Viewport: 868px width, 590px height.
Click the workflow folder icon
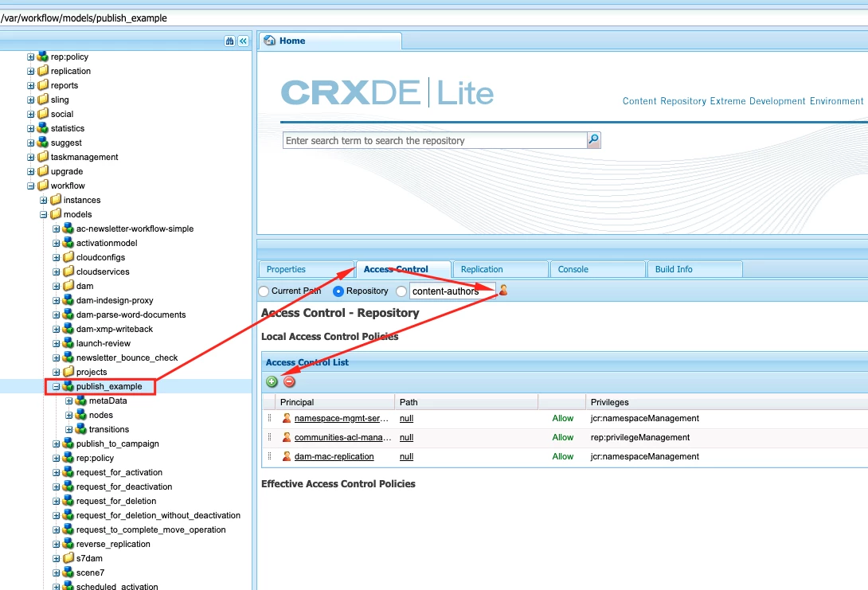pyautogui.click(x=43, y=186)
